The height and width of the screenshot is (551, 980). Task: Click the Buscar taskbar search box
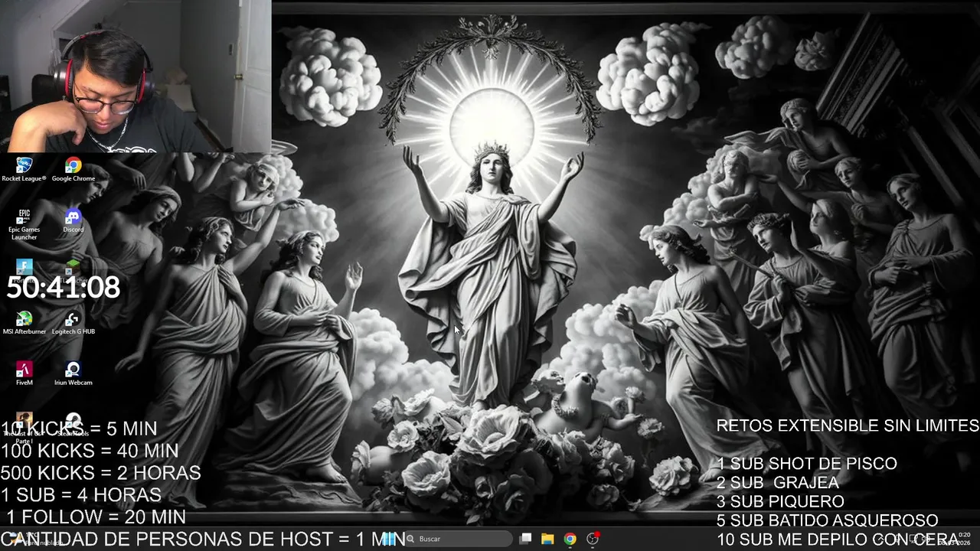click(457, 539)
